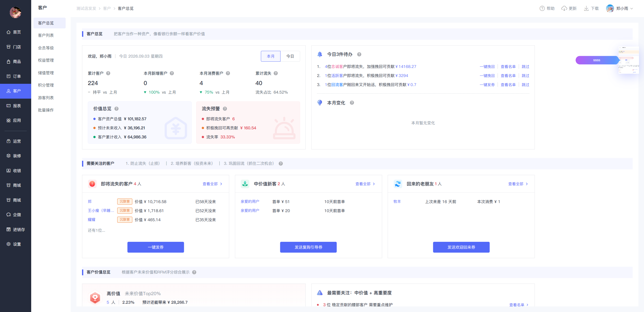Click 一键挽回 for 忠诚客 todo item
The width and height of the screenshot is (644, 312).
pos(487,67)
